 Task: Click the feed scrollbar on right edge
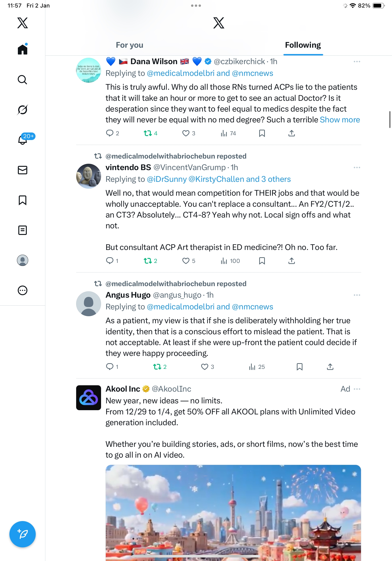(x=390, y=120)
